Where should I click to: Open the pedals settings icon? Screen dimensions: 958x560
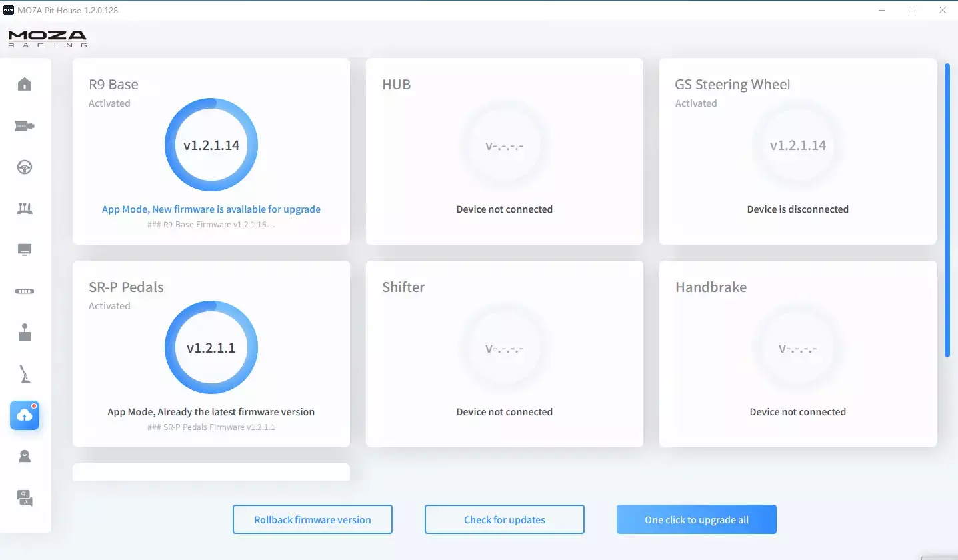click(25, 209)
